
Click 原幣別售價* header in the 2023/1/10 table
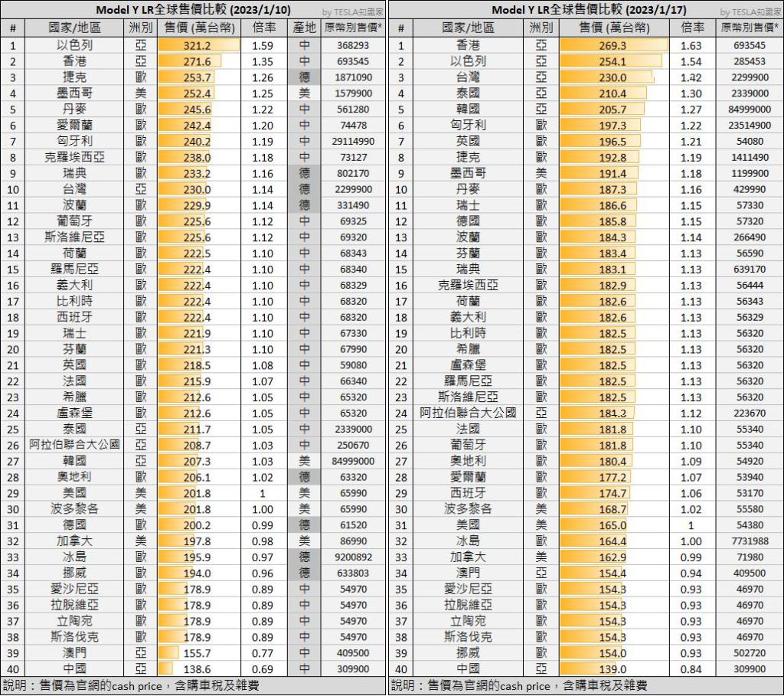(352, 28)
